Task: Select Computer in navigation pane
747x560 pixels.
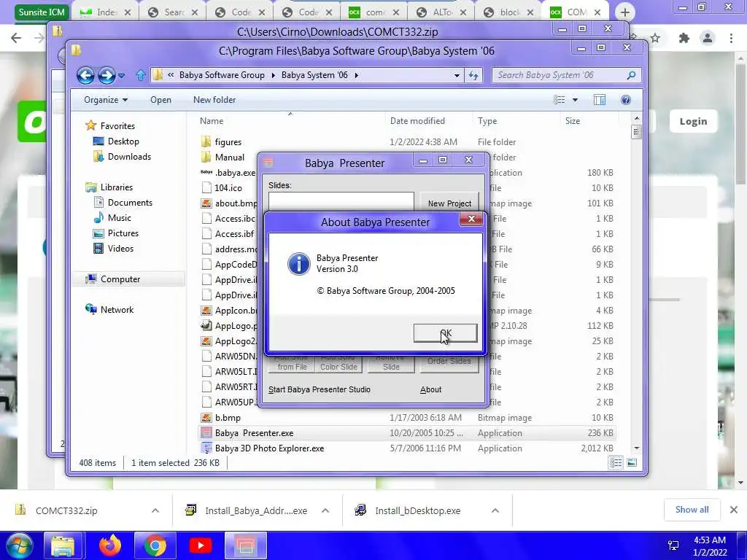Action: pos(120,279)
